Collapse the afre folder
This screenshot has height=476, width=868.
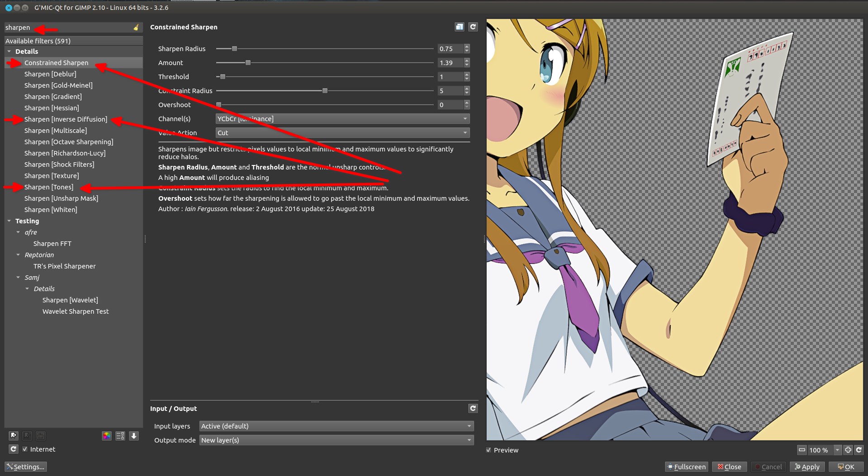coord(18,232)
